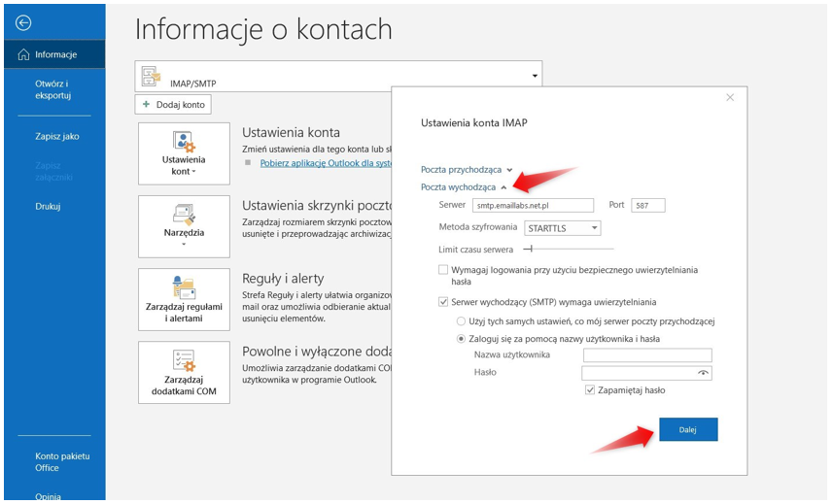Image resolution: width=833 pixels, height=504 pixels.
Task: Click the Dodaj konto plus button
Action: click(173, 104)
